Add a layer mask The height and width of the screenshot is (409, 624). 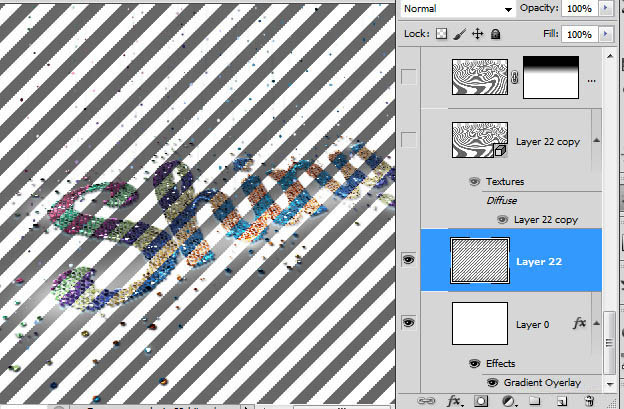pyautogui.click(x=481, y=401)
